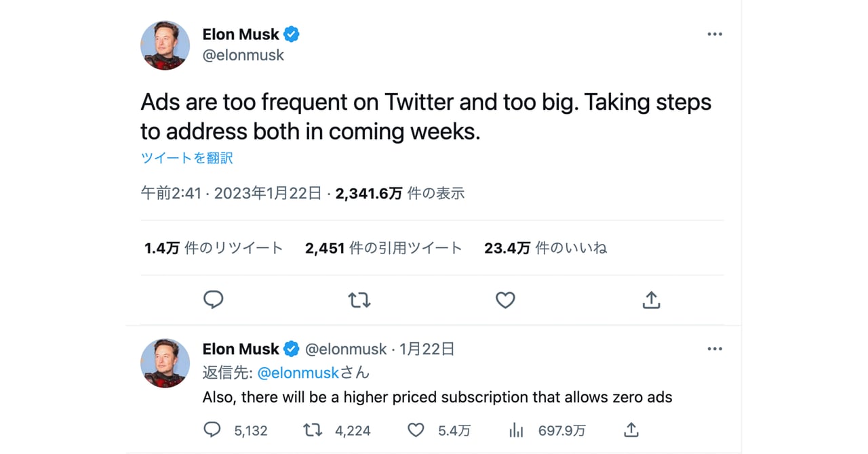The height and width of the screenshot is (454, 868).
Task: Open the more options menu on the main tweet
Action: pos(714,33)
